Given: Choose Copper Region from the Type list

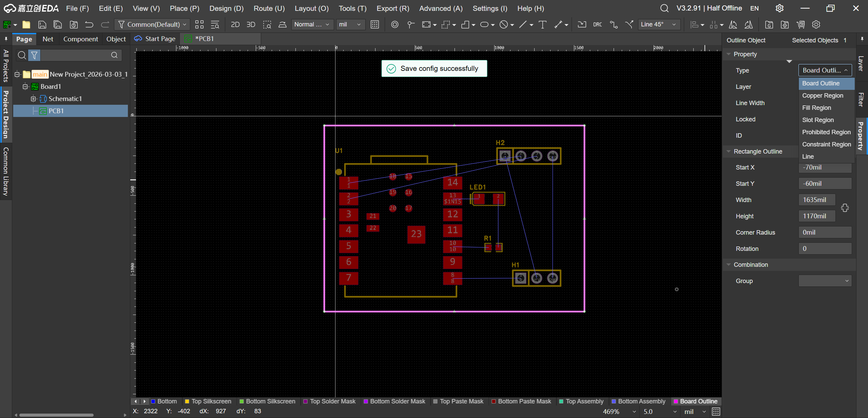Looking at the screenshot, I should (x=822, y=96).
